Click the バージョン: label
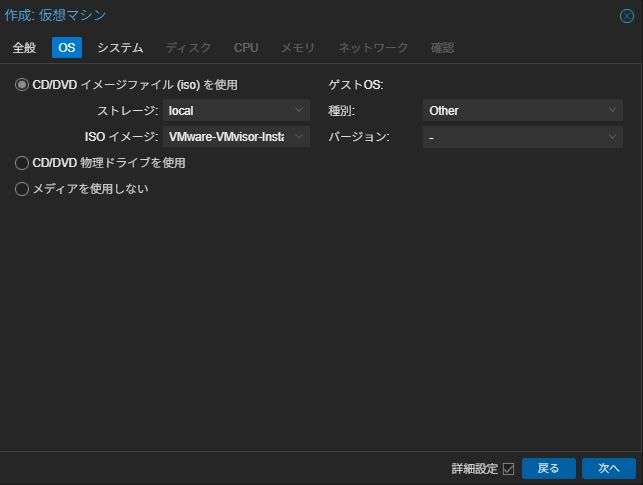 point(359,137)
